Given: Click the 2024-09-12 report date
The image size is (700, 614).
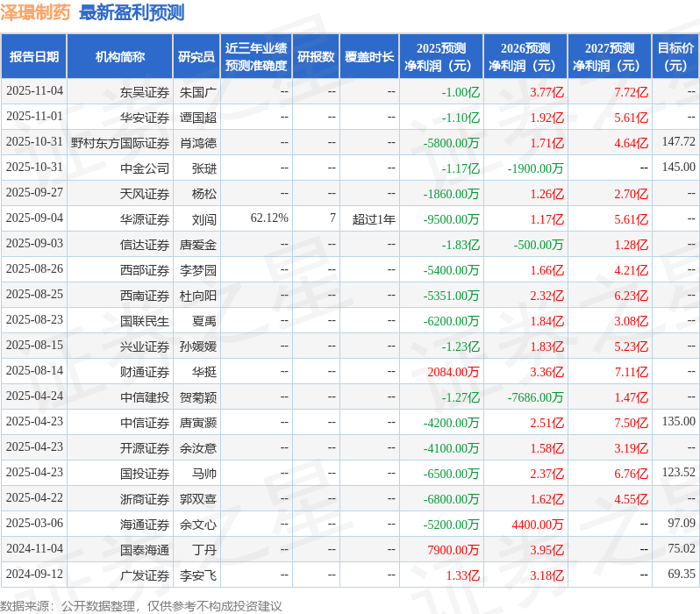Looking at the screenshot, I should tap(34, 575).
